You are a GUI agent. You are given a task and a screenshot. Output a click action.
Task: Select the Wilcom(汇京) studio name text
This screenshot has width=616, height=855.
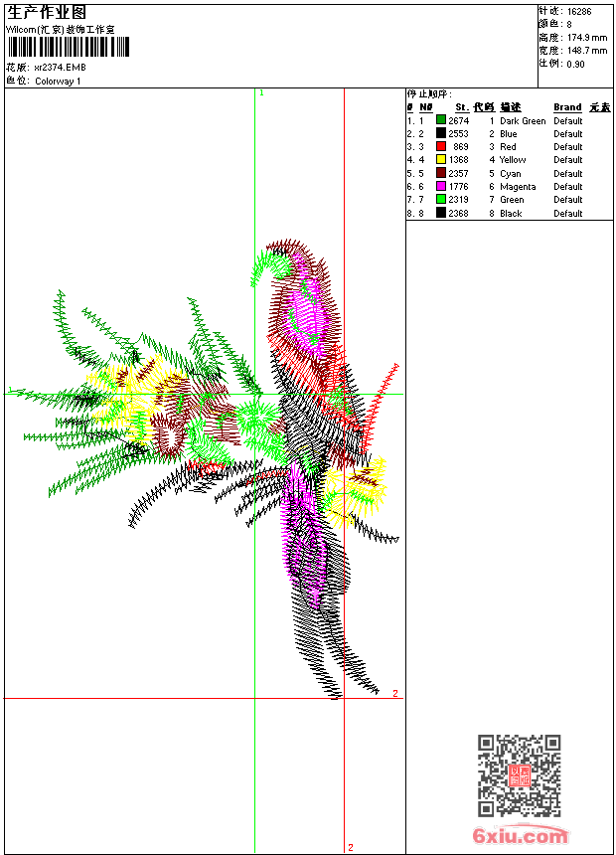tap(60, 30)
